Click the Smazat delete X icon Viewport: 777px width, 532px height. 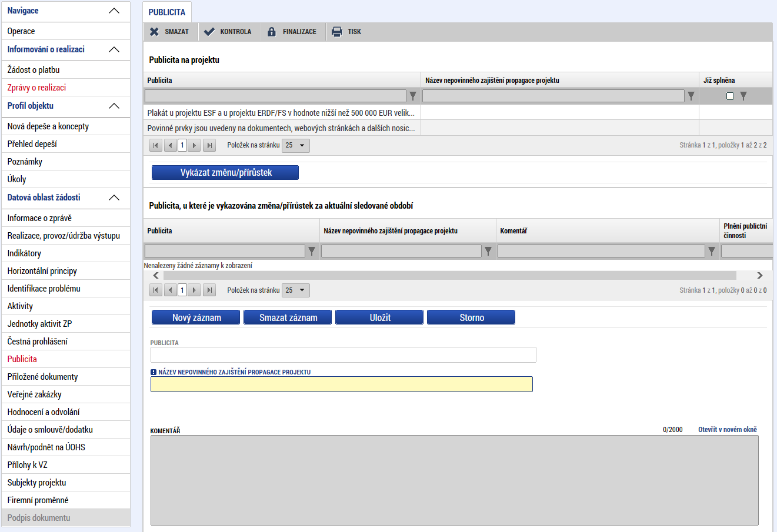click(154, 32)
